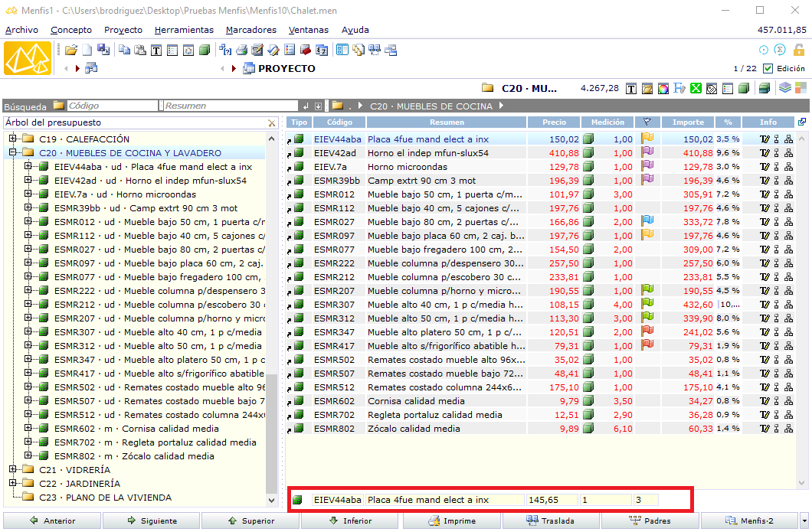Click the yellow padlock icon
The height and width of the screenshot is (532, 812).
point(798,50)
